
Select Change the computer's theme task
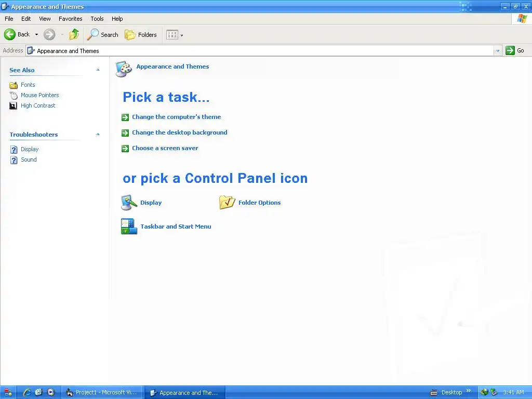pos(177,117)
